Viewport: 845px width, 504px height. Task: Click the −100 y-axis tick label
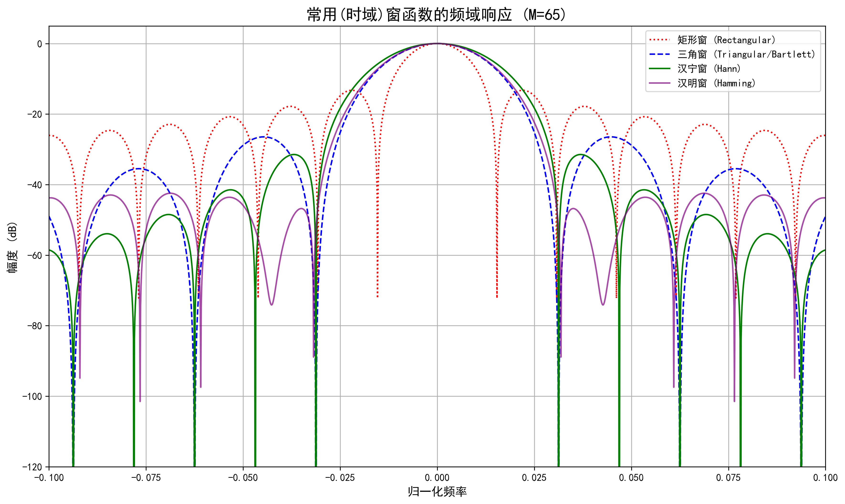(x=33, y=396)
